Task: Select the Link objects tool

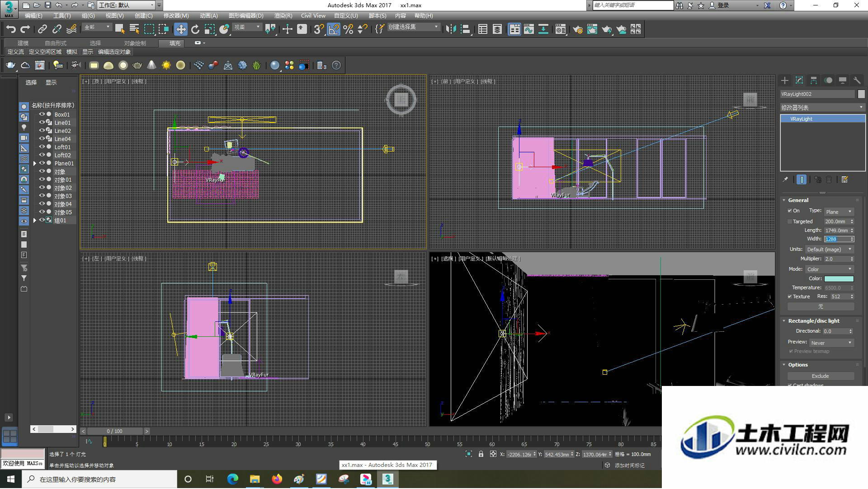Action: click(x=42, y=29)
